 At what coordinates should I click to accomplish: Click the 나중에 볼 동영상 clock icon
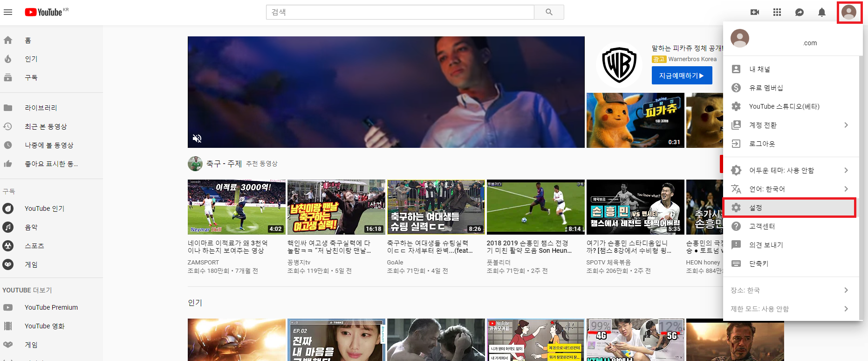coord(8,145)
